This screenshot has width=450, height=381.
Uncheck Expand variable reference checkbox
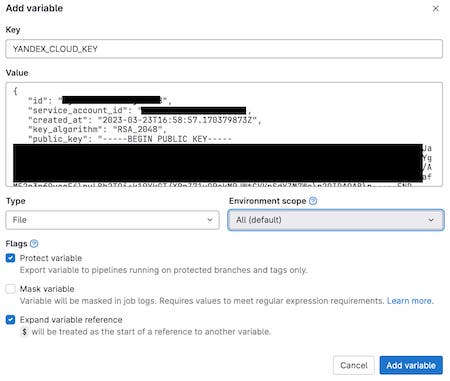click(10, 320)
